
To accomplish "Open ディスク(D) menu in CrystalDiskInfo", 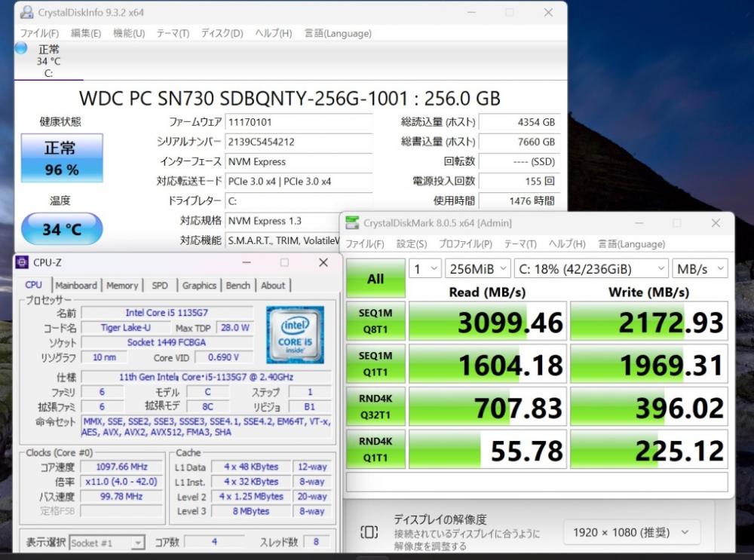I will (x=222, y=33).
